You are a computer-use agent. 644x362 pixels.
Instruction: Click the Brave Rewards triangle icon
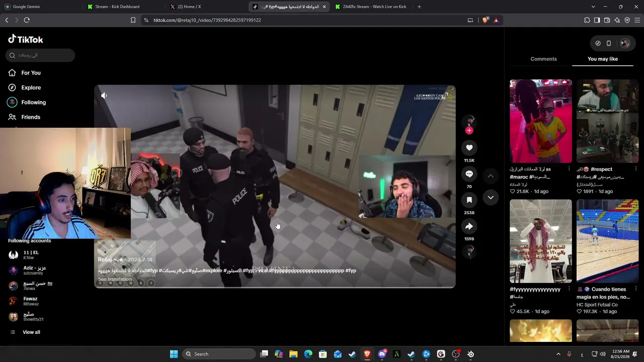pyautogui.click(x=496, y=20)
